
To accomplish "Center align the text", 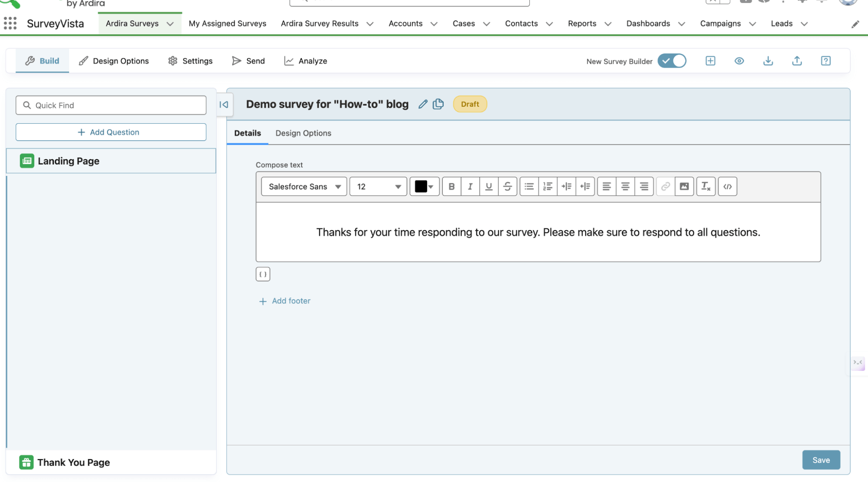I will point(625,186).
